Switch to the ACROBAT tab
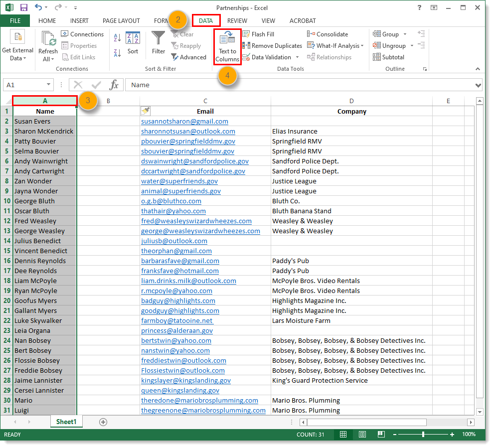Screen dimensions: 493x448 pos(303,21)
